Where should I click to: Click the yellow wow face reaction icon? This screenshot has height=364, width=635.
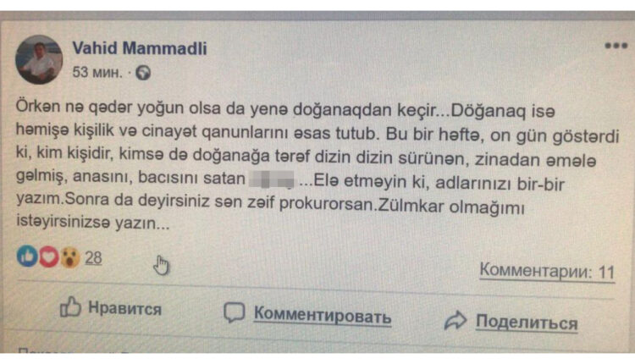pyautogui.click(x=70, y=257)
